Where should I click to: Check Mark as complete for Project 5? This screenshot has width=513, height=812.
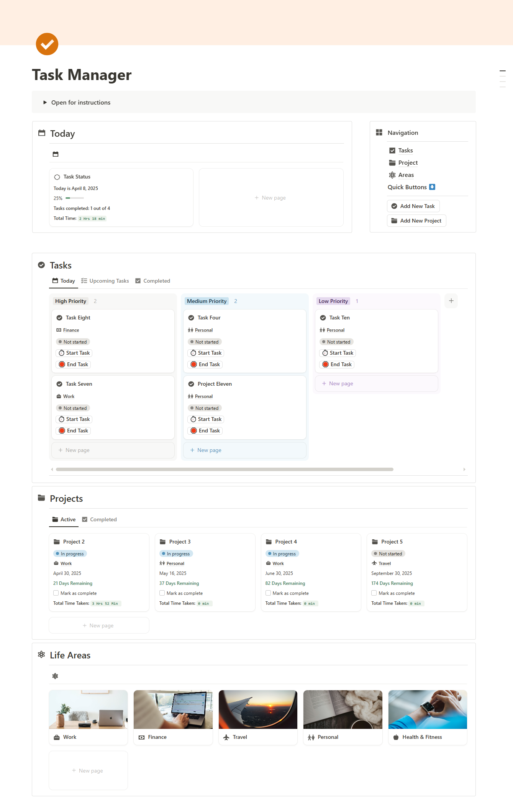coord(374,593)
